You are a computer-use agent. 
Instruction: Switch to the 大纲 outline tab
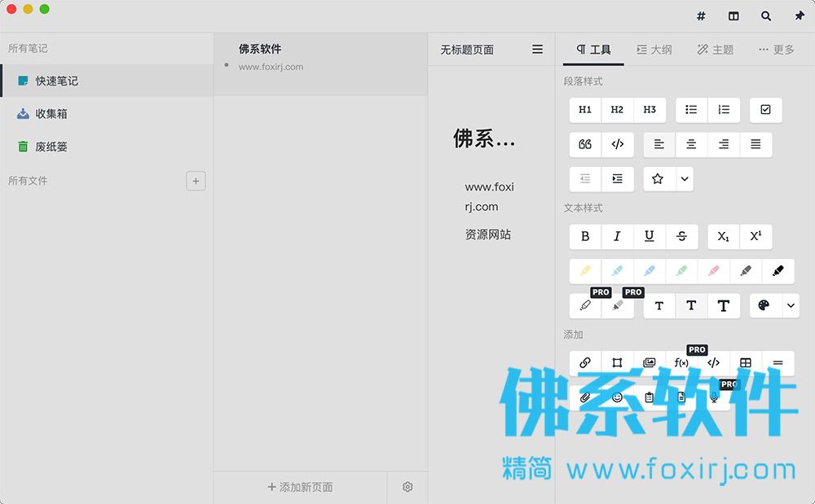pos(654,50)
